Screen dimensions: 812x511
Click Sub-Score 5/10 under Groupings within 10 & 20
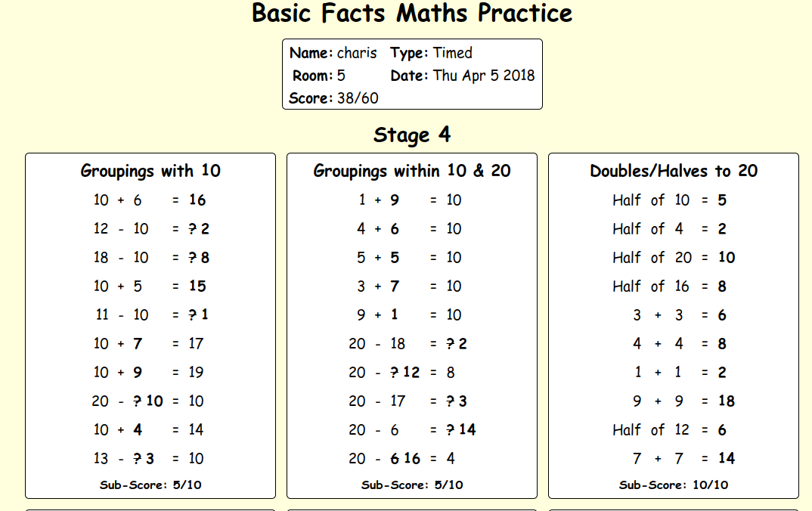pos(412,485)
